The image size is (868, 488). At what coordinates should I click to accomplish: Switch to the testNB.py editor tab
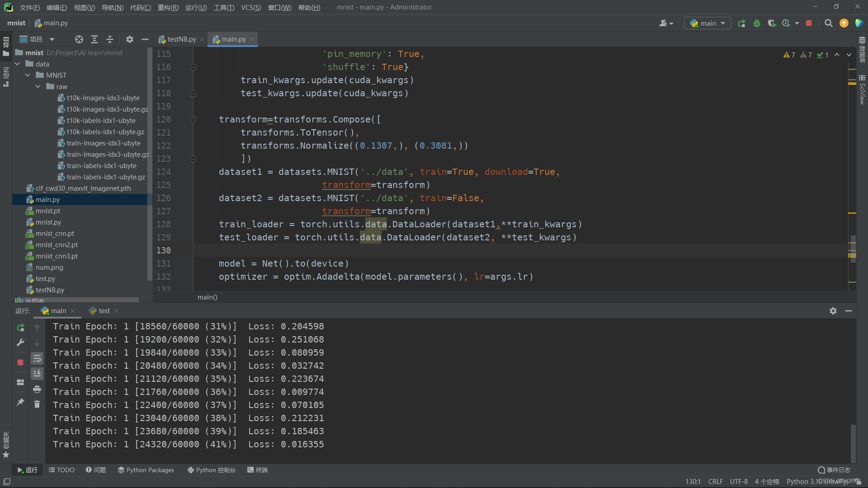click(181, 39)
